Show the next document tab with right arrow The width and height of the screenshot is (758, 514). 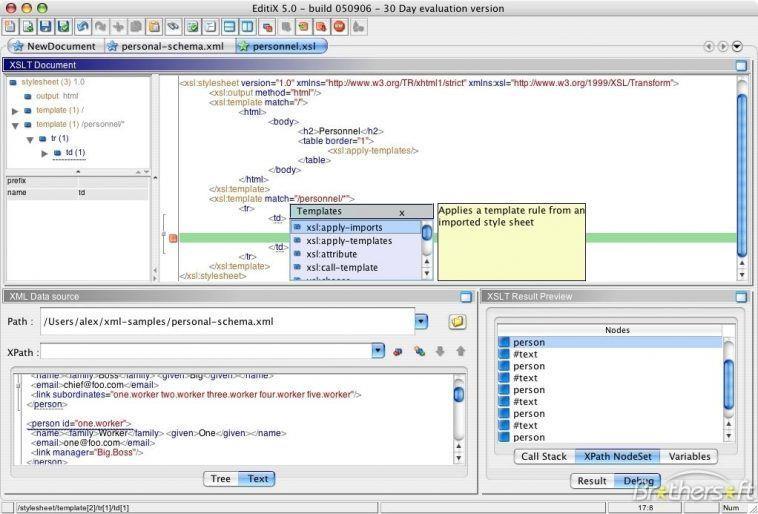(x=723, y=46)
